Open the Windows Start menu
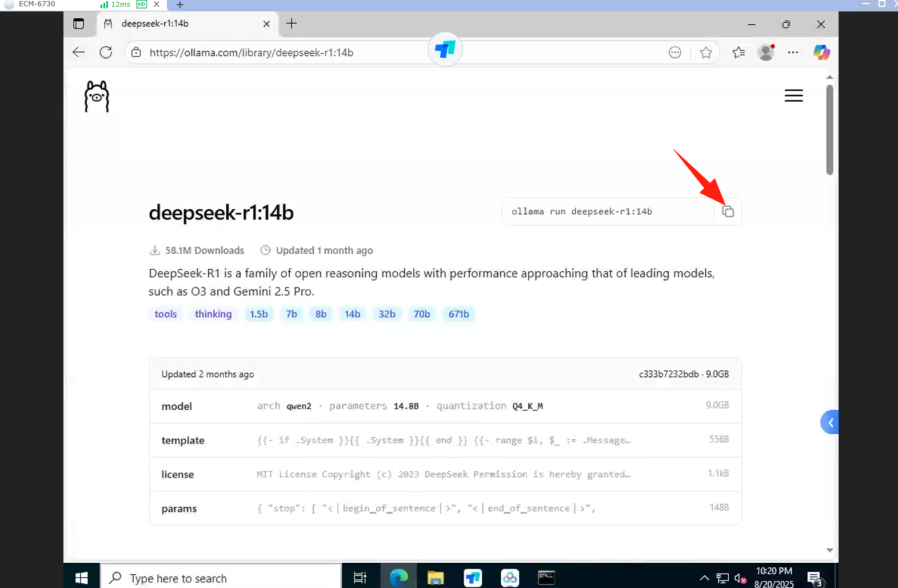The width and height of the screenshot is (898, 588). coord(82,578)
